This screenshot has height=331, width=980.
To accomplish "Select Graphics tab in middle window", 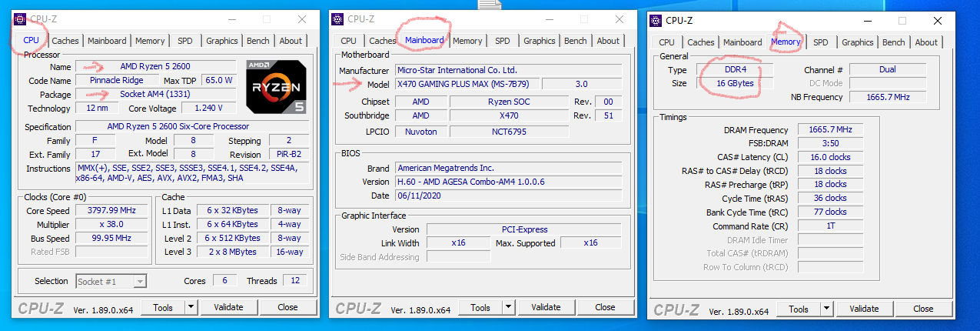I will [x=539, y=41].
